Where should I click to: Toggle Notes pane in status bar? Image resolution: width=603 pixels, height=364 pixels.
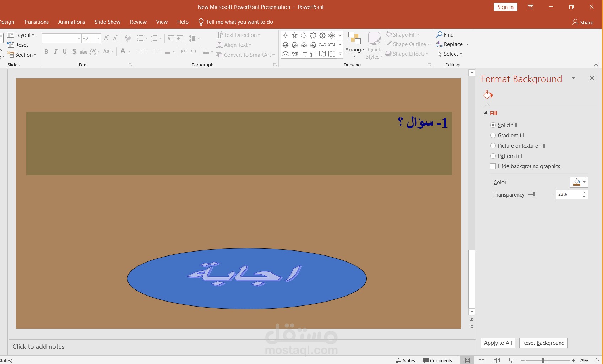coord(405,360)
